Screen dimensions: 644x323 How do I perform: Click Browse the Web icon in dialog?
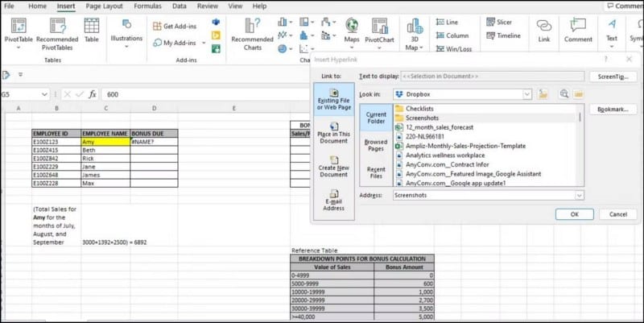click(563, 94)
